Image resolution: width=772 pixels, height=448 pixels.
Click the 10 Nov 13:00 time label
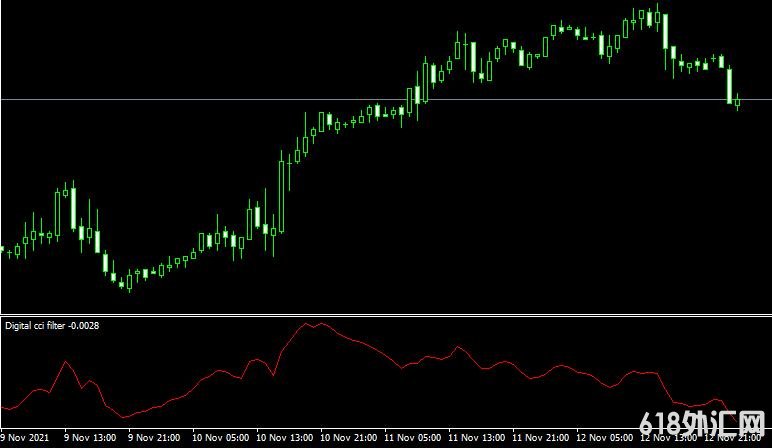point(284,438)
